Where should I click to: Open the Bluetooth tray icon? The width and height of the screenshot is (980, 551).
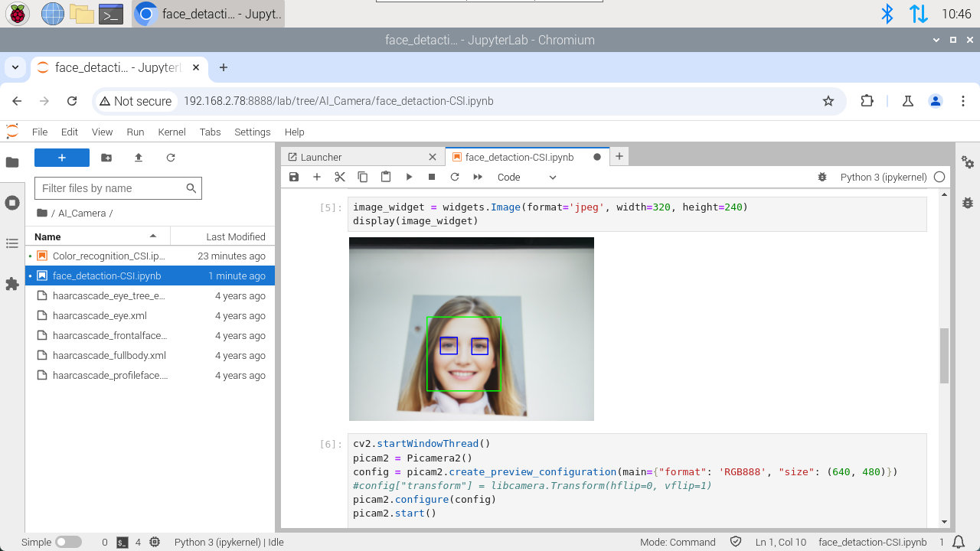887,14
